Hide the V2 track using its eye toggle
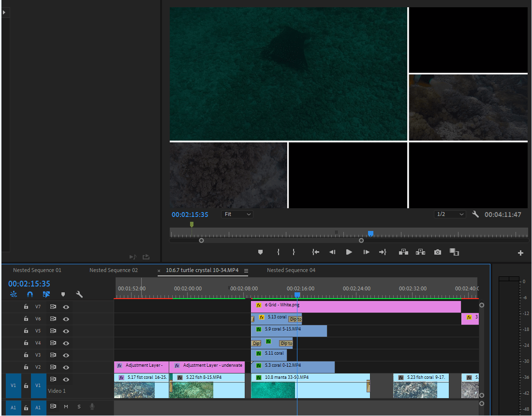Screen dimensions: 532x416 coord(66,367)
